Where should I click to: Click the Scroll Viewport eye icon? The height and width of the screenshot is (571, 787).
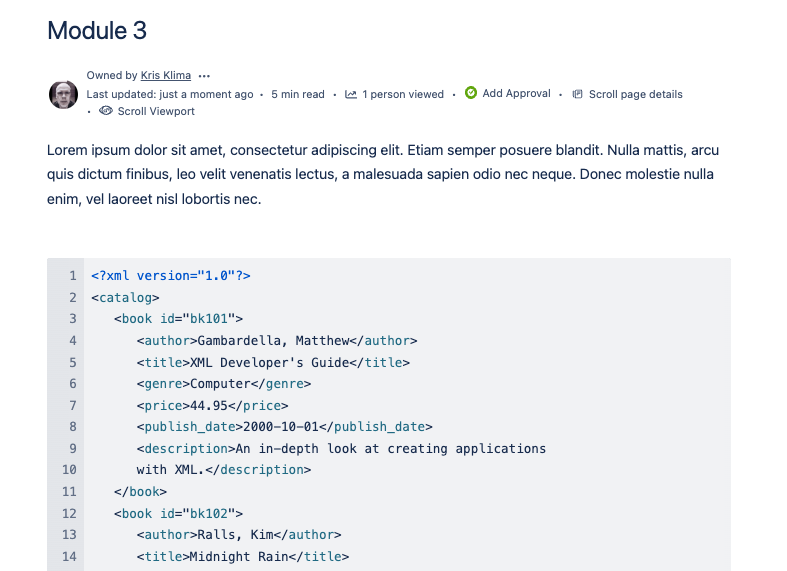[x=105, y=111]
